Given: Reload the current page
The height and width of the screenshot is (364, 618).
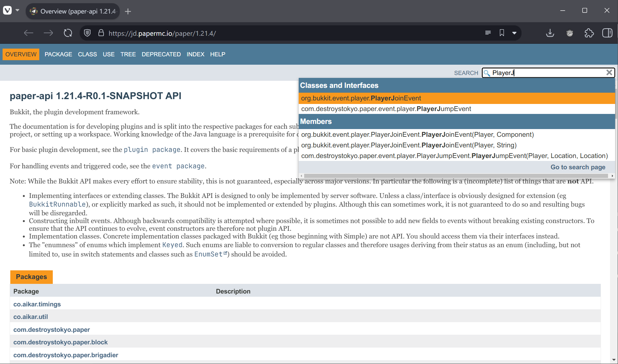Looking at the screenshot, I should (68, 33).
